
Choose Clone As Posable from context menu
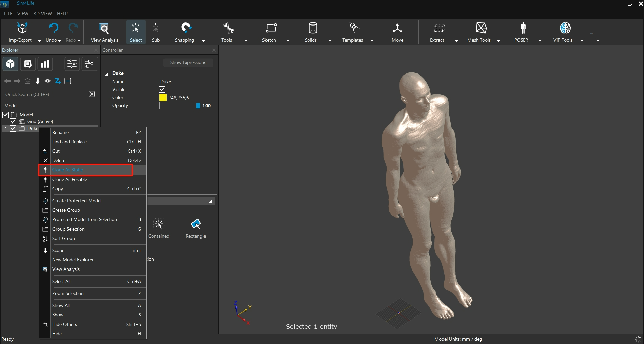70,180
